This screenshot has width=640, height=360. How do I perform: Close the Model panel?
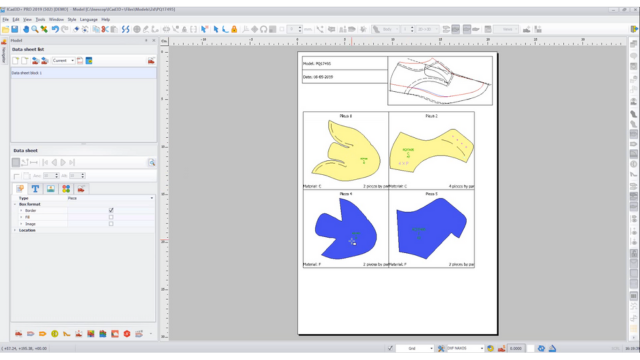[154, 40]
